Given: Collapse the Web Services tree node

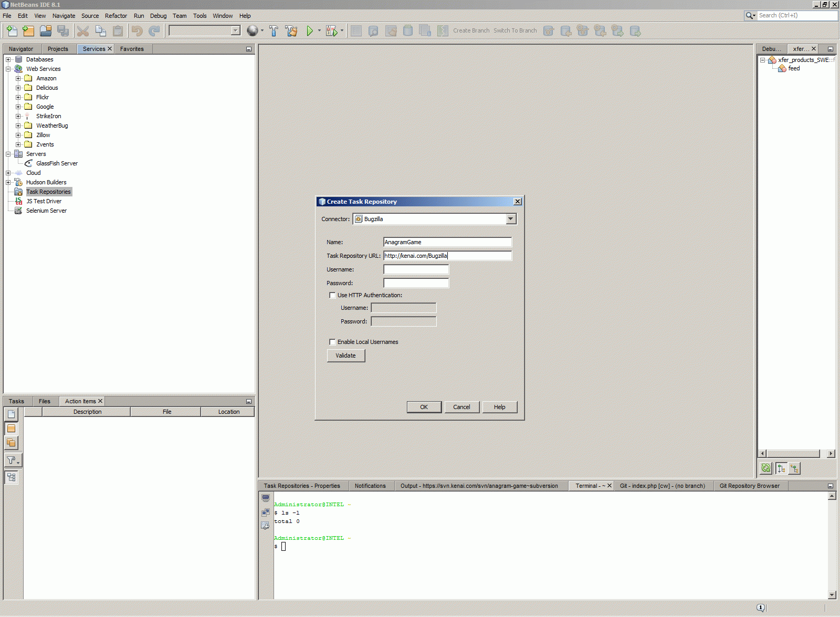Looking at the screenshot, I should point(8,69).
